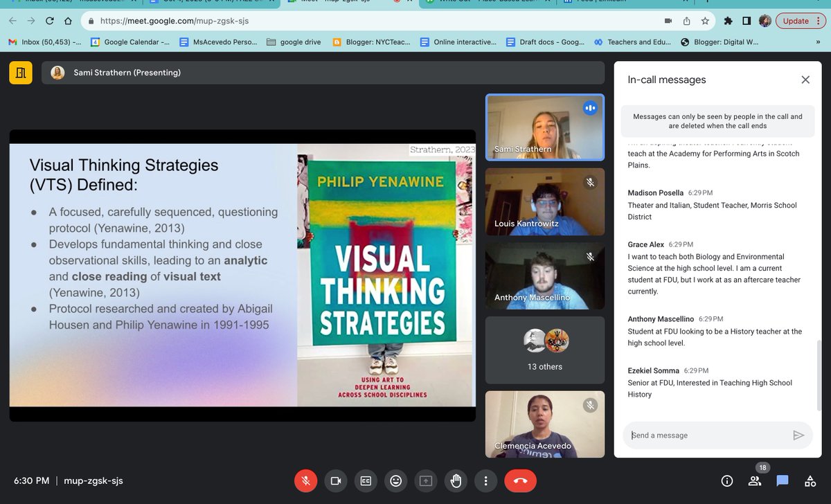Open the google drive bookmark folder

tap(293, 42)
